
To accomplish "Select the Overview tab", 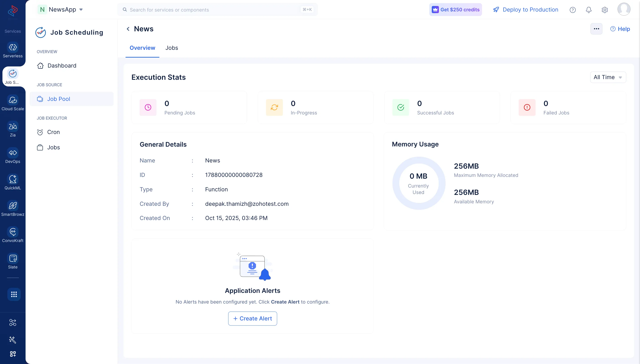I will (x=142, y=48).
